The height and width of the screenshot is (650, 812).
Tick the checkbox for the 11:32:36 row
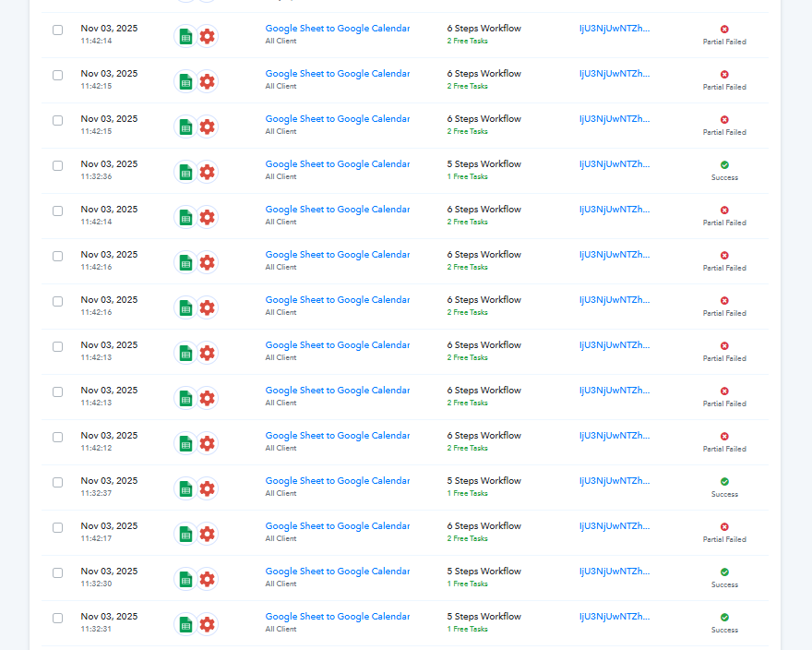(57, 166)
